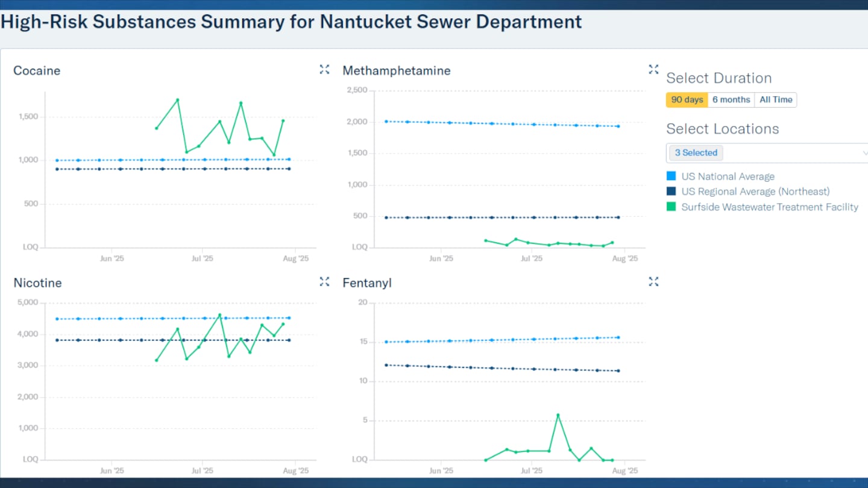Image resolution: width=868 pixels, height=488 pixels.
Task: Click the locations dropdown chevron arrow
Action: tap(865, 153)
